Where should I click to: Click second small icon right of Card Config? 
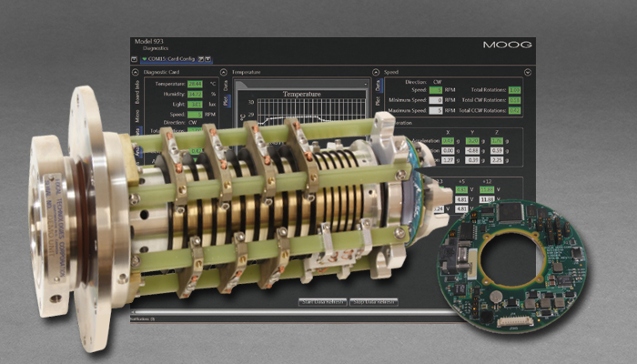point(209,59)
